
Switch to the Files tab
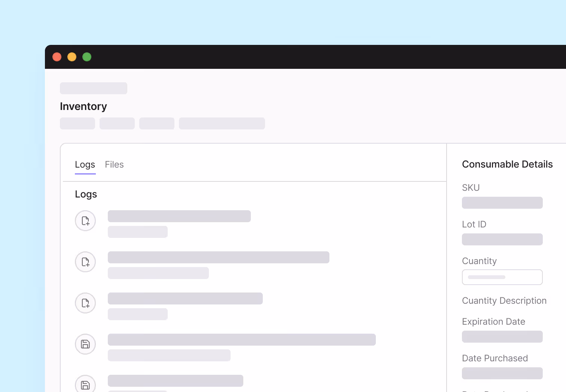click(x=114, y=165)
